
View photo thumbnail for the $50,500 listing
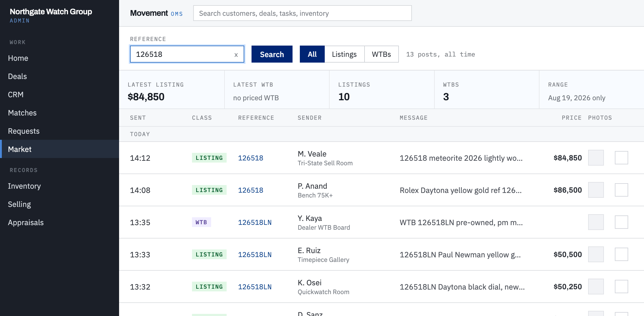[596, 254]
